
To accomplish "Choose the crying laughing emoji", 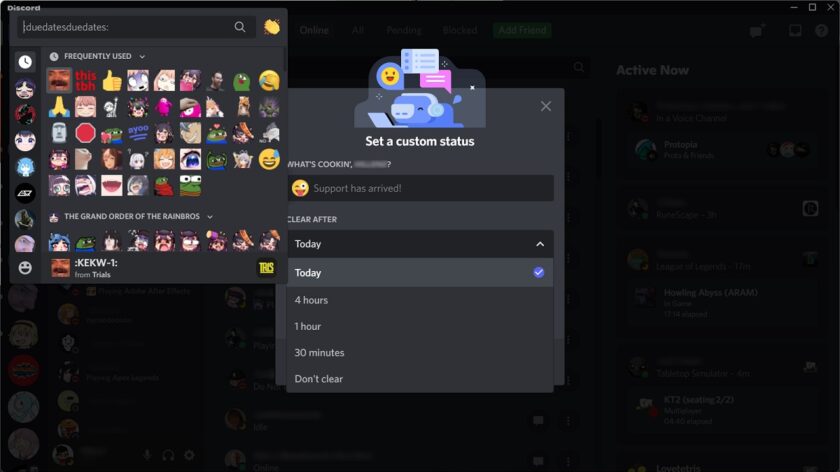I will coord(269,81).
